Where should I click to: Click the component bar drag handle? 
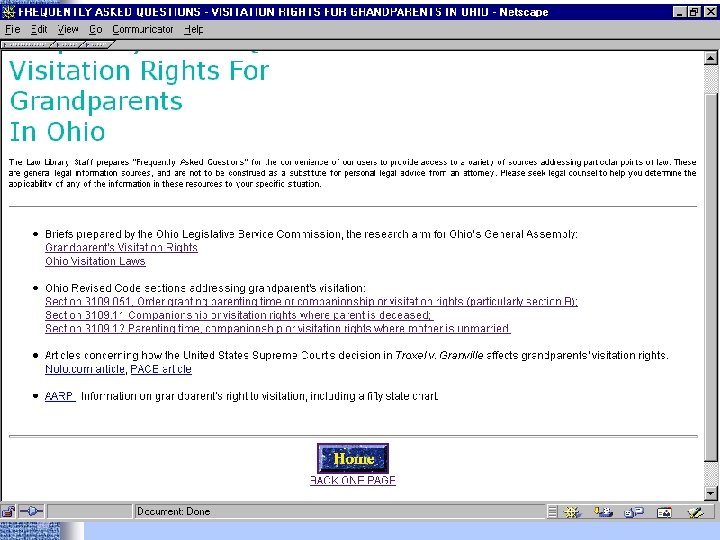[552, 512]
